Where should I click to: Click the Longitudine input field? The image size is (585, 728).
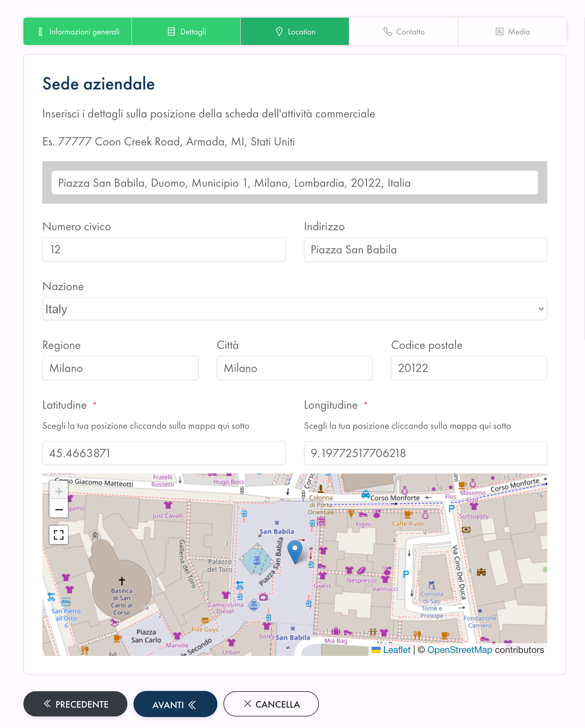[425, 453]
